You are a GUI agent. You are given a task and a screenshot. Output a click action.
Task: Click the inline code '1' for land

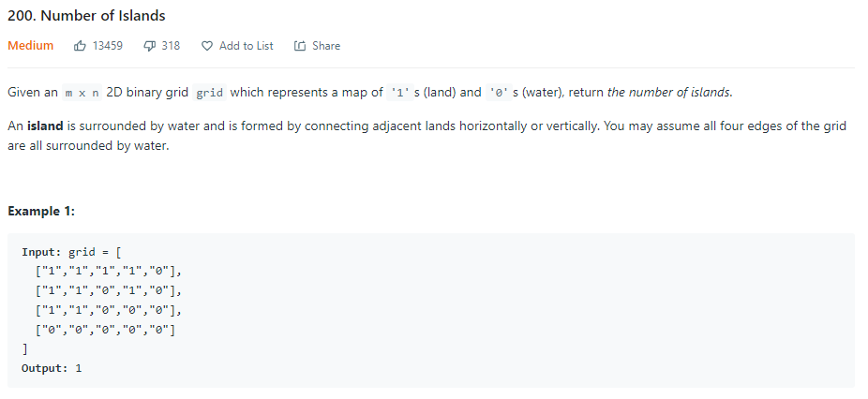click(x=399, y=93)
